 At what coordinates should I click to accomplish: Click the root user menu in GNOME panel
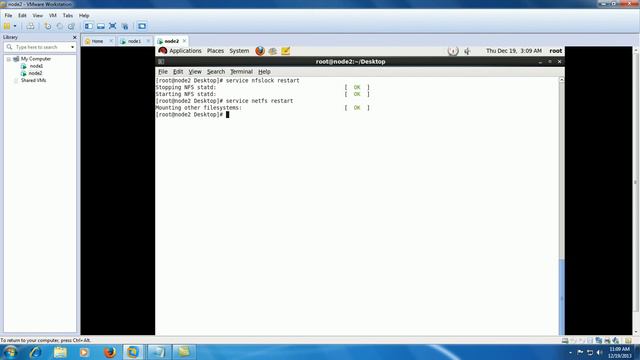pyautogui.click(x=556, y=51)
